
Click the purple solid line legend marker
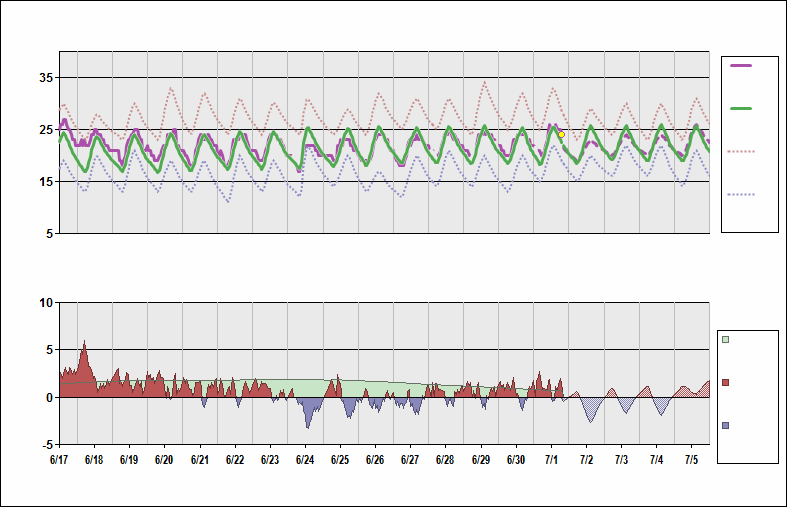click(741, 65)
